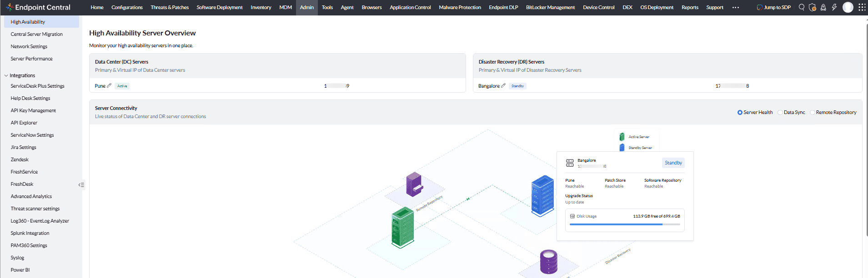The image size is (868, 278).
Task: Click the Standby button in Bangalore card
Action: [673, 163]
